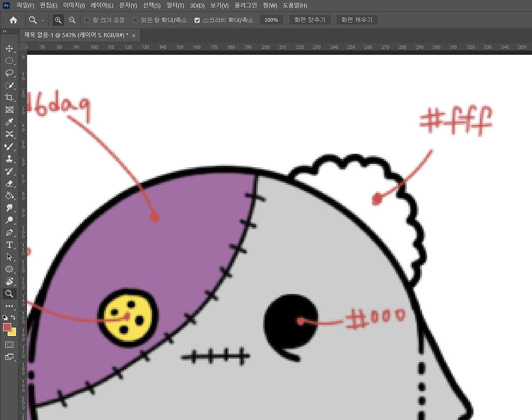The image size is (532, 420).
Task: Select the Content-Aware Move tool
Action: (9, 134)
